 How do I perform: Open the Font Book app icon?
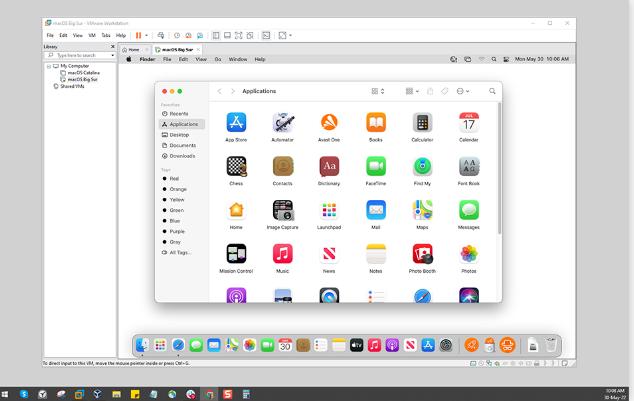(469, 166)
